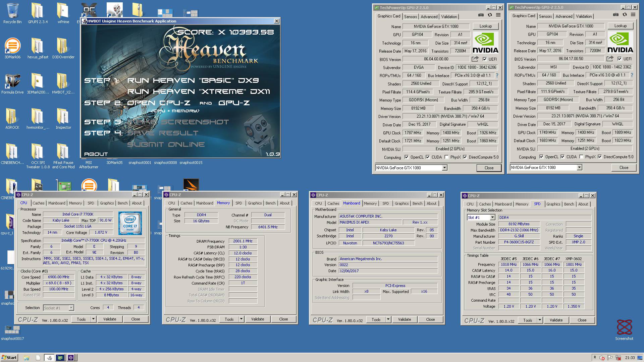Image resolution: width=644 pixels, height=362 pixels.
Task: Expand Tools dropdown arrow in CPU-Z Memory window
Action: point(241,319)
